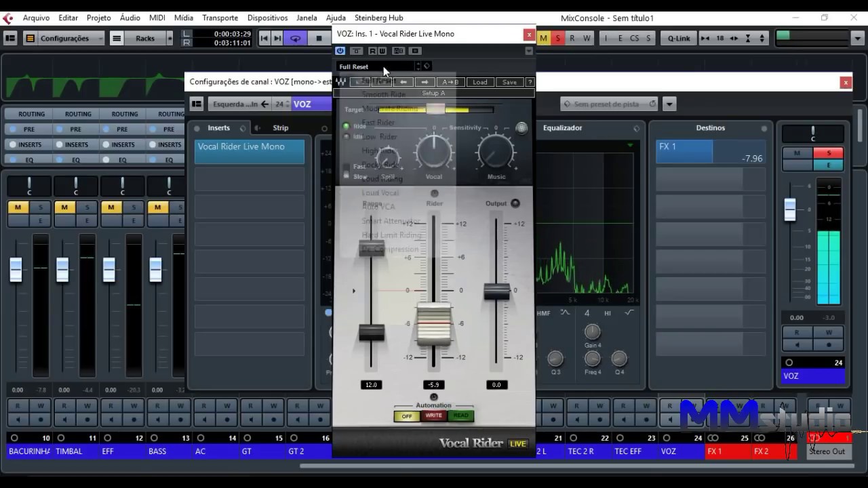868x488 pixels.
Task: Select the FX 1 send slot
Action: [x=711, y=152]
